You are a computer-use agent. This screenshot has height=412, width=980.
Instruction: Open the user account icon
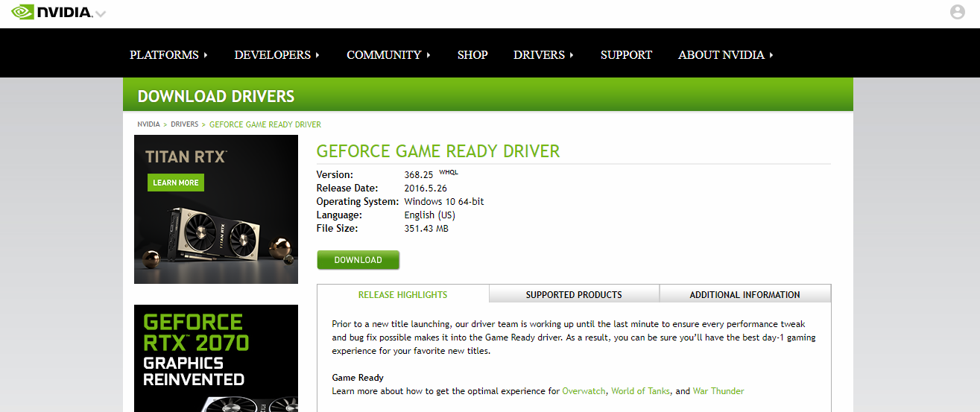pyautogui.click(x=958, y=12)
